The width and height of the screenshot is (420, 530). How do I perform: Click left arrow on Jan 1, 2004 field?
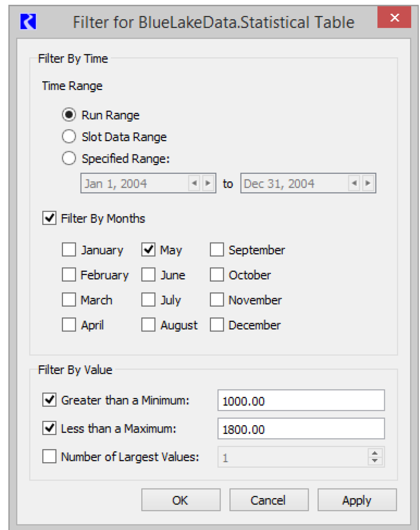(x=194, y=183)
